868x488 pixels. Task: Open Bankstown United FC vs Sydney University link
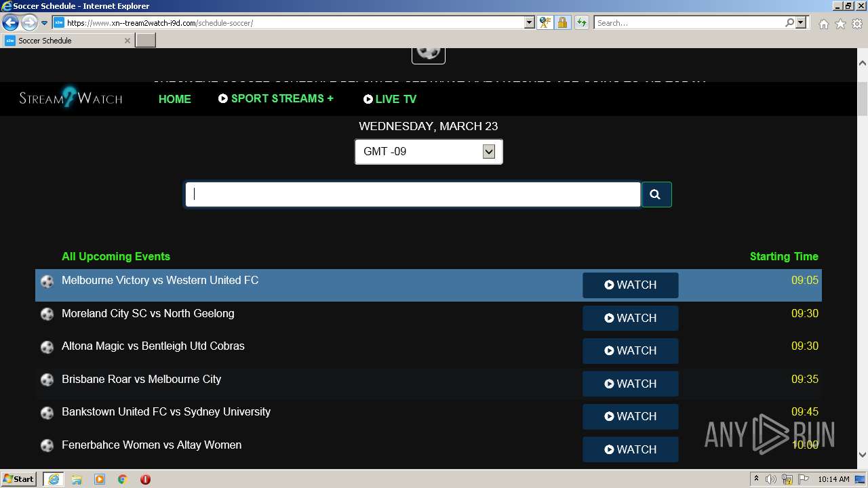166,411
